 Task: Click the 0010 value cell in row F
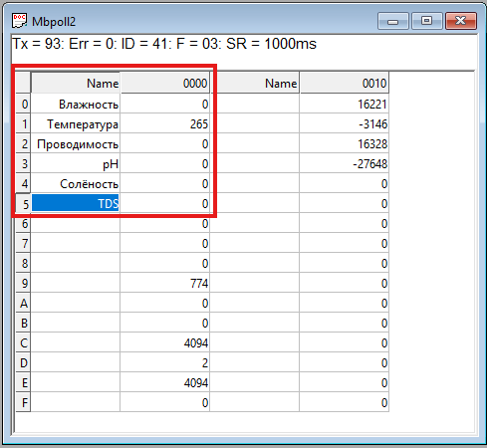[345, 402]
